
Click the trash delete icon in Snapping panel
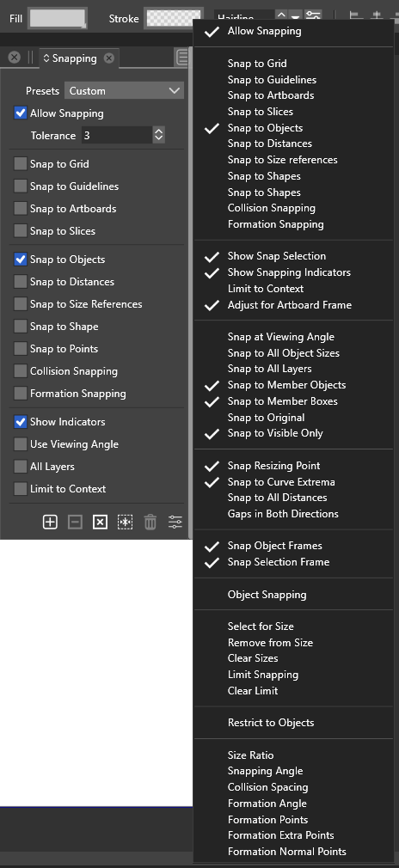click(150, 522)
